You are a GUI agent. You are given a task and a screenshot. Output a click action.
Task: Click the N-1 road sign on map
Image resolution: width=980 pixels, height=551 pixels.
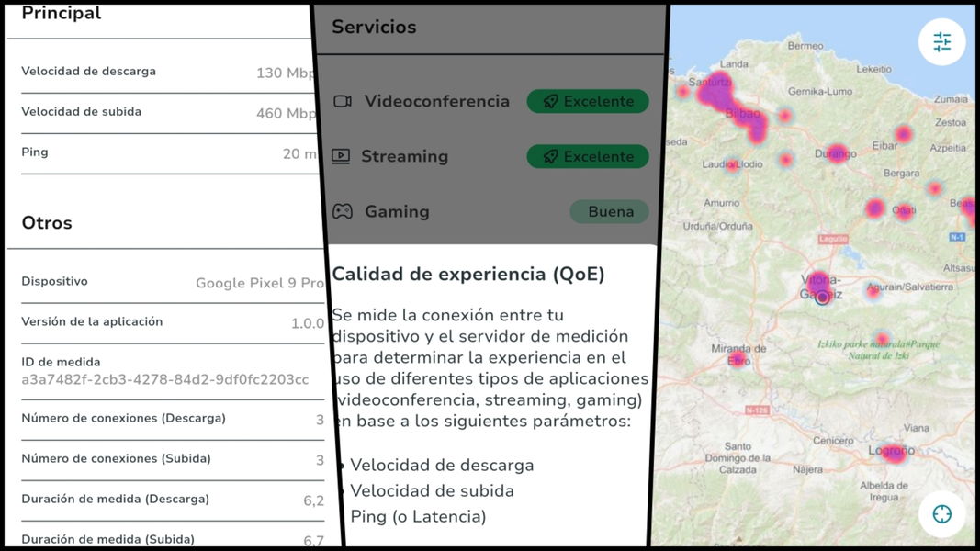click(x=957, y=237)
